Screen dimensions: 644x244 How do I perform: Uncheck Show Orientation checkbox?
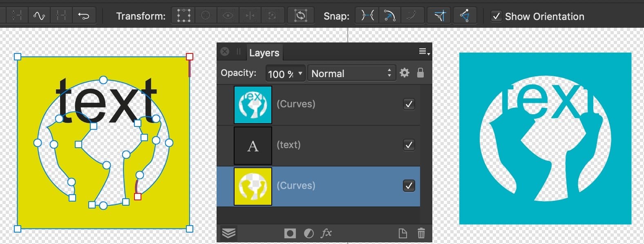[x=496, y=16]
